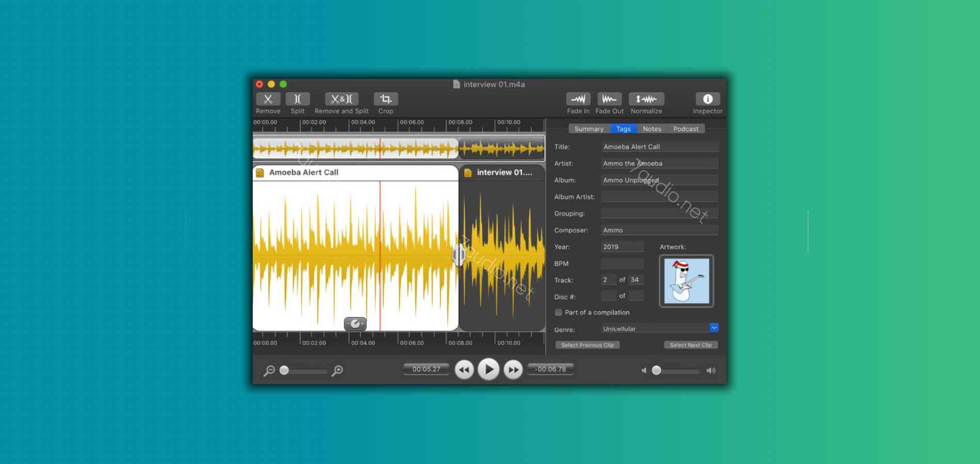The width and height of the screenshot is (980, 464).
Task: Close the window with red button
Action: point(259,84)
